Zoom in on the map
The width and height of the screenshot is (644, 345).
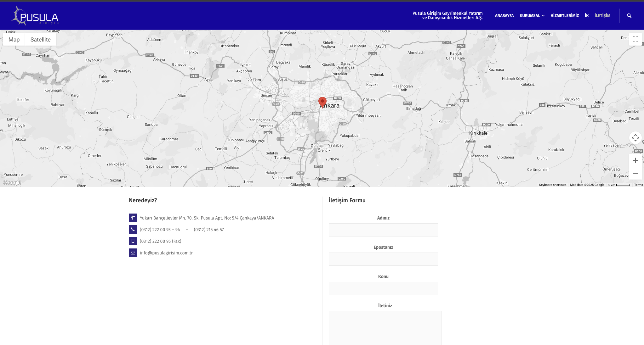[x=635, y=160]
